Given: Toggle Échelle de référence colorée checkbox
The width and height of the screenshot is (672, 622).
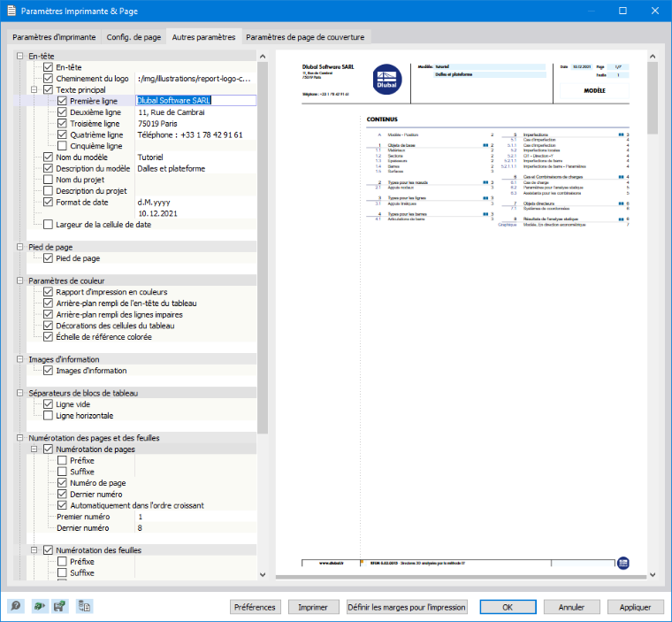Looking at the screenshot, I should pyautogui.click(x=49, y=337).
